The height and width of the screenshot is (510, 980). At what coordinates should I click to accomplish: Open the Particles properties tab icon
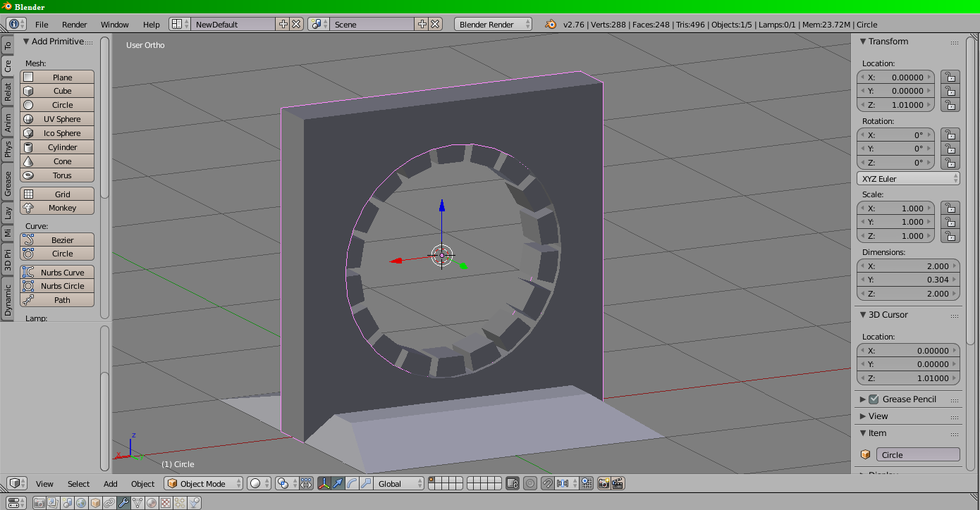tap(180, 503)
